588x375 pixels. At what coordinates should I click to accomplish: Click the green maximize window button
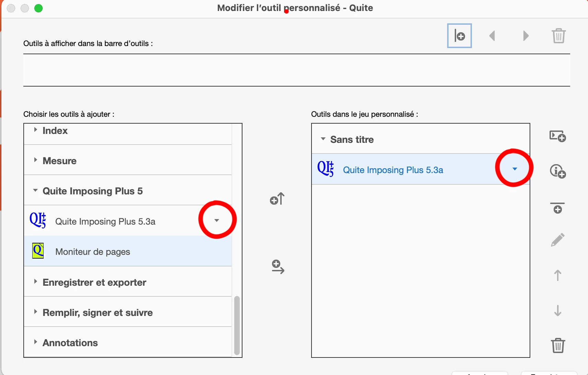(x=38, y=8)
